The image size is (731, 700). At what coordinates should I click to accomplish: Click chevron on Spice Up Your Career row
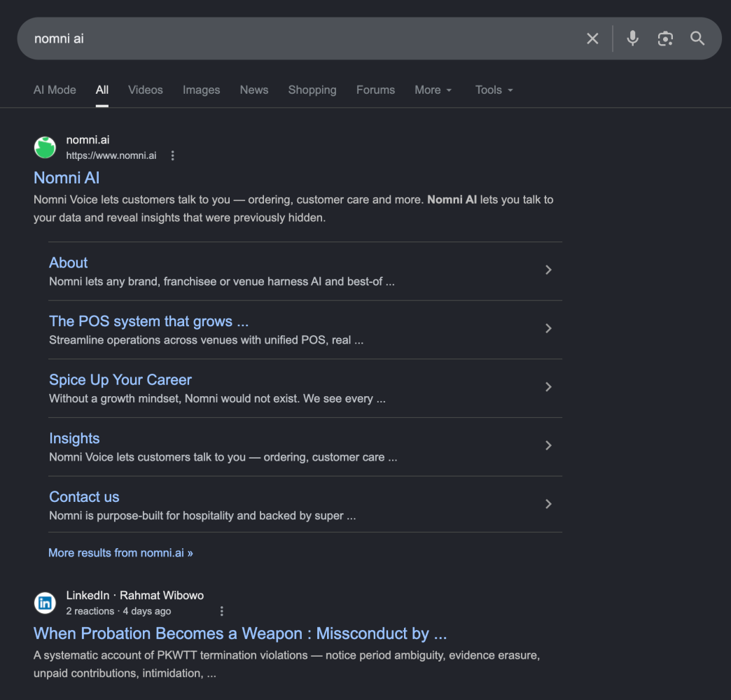pos(548,387)
